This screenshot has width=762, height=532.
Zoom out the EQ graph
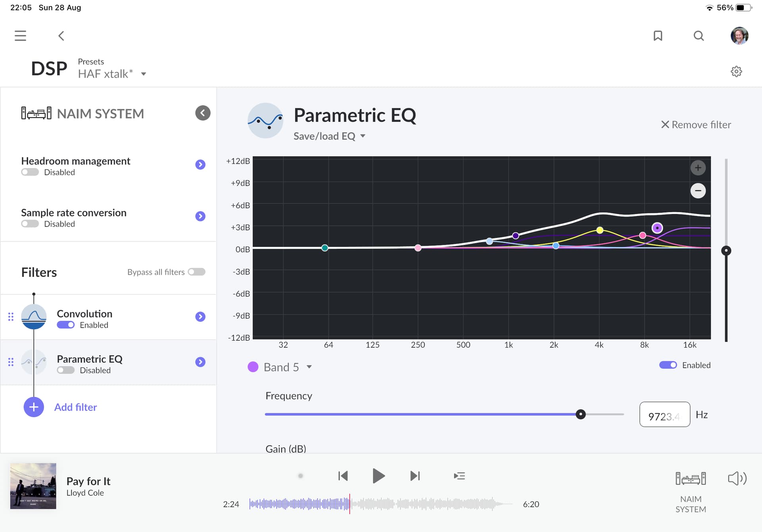(698, 191)
